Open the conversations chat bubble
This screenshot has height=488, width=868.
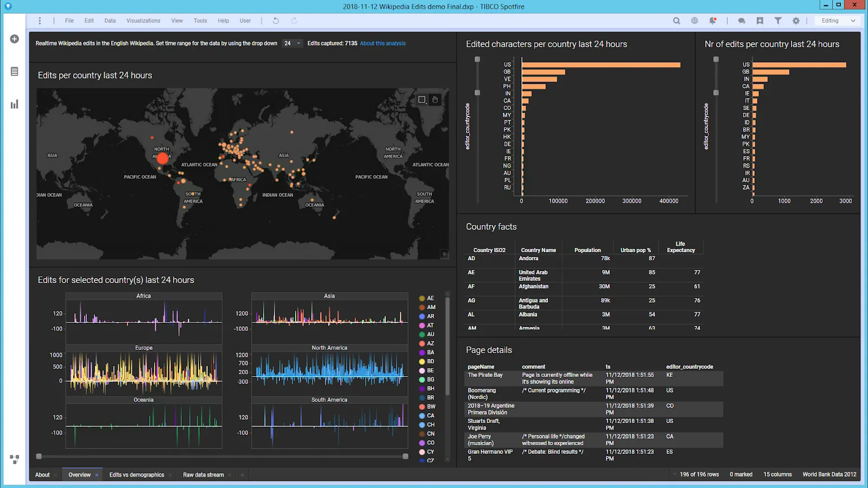click(742, 21)
